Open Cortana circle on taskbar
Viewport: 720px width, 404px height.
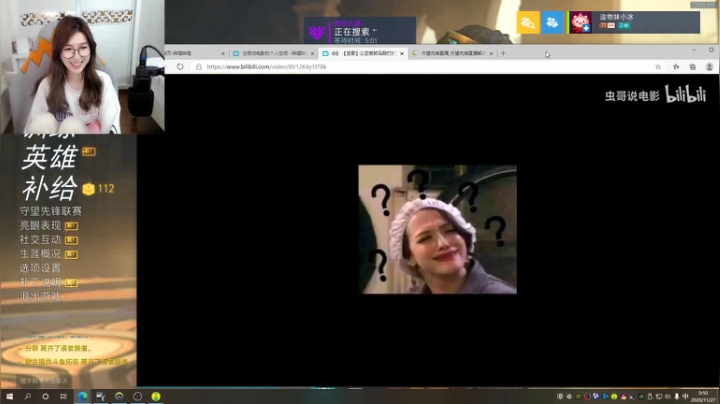coord(45,396)
